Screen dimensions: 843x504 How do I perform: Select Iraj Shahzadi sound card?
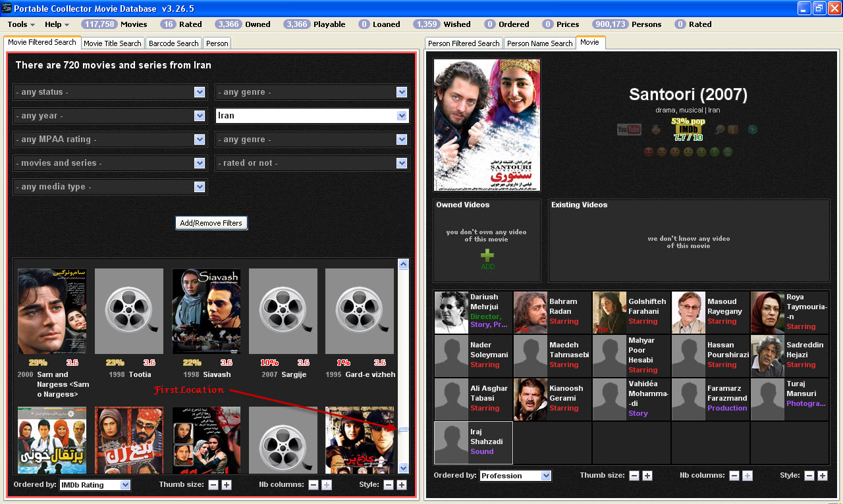474,443
